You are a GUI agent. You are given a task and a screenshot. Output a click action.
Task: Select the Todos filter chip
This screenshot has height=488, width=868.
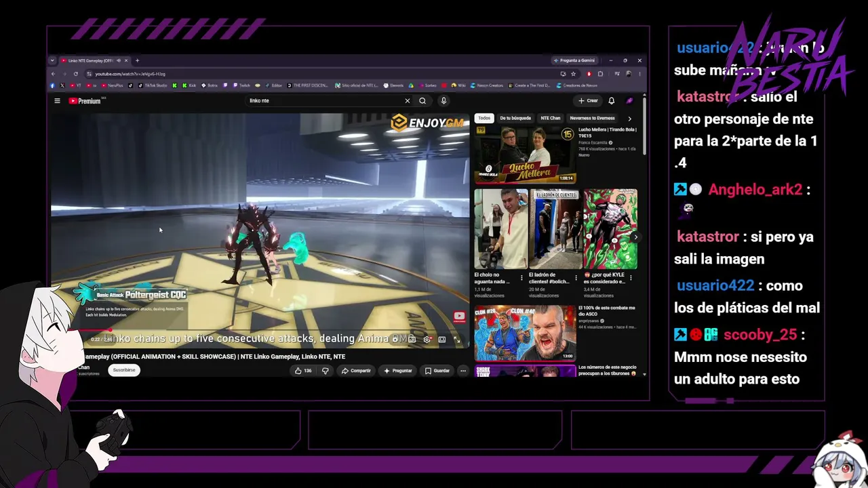pos(484,118)
